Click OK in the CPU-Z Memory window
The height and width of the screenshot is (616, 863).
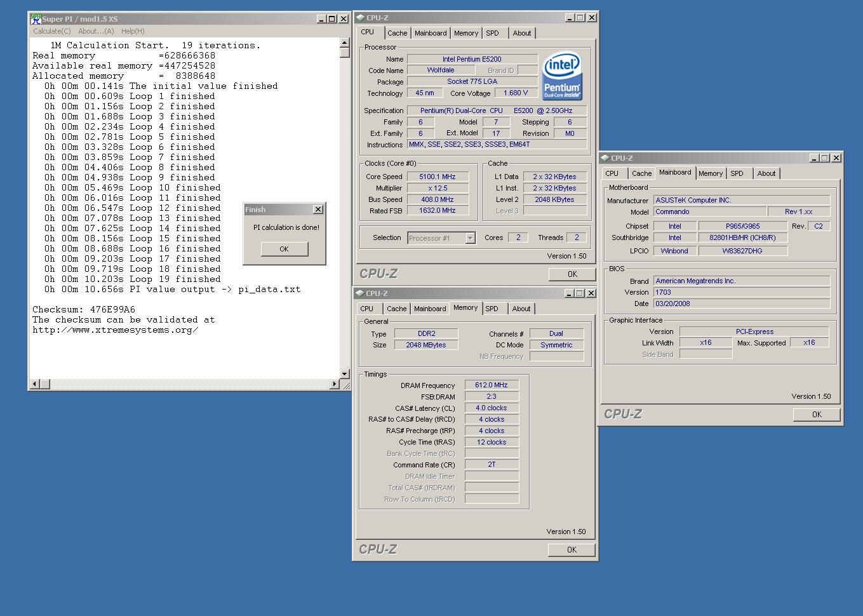(x=572, y=550)
